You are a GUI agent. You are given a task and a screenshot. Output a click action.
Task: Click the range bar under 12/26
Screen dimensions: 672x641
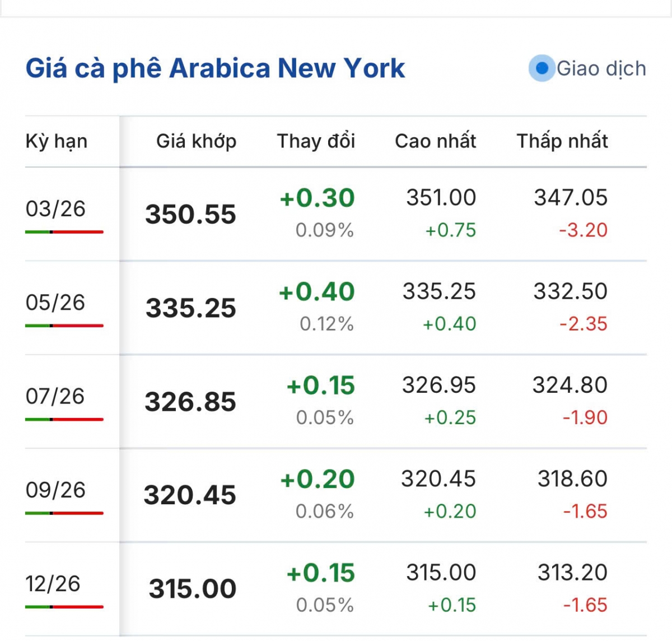pyautogui.click(x=64, y=607)
